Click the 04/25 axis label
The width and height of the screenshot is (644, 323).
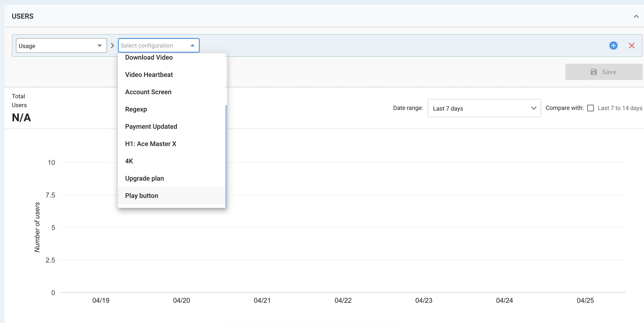click(585, 300)
